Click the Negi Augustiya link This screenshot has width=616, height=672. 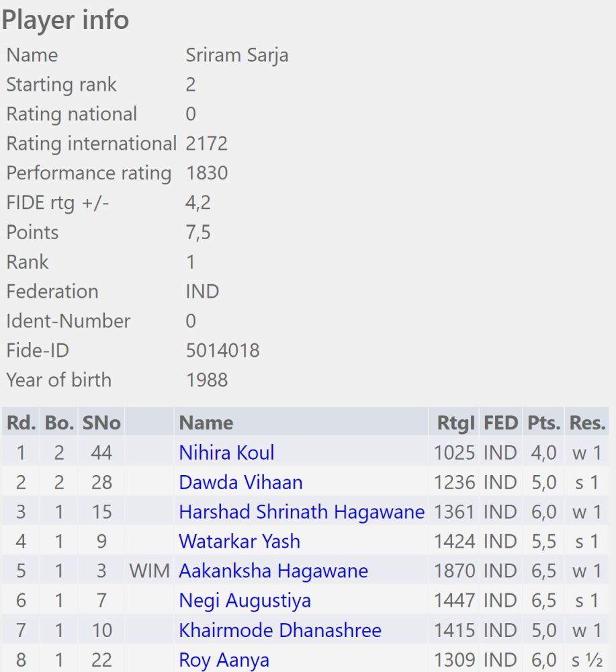tap(245, 601)
